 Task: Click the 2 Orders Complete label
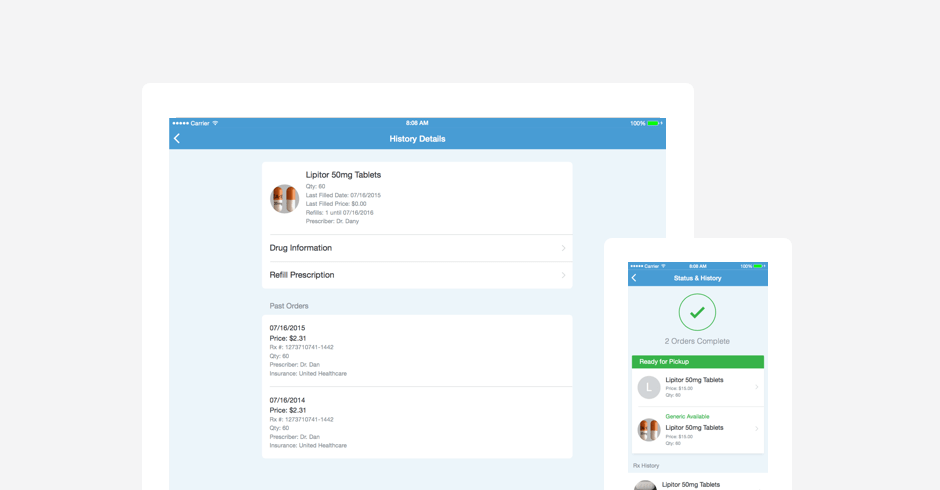point(697,341)
